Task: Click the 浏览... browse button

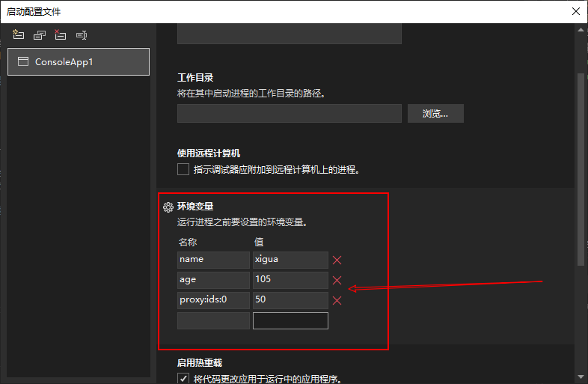Action: point(435,113)
